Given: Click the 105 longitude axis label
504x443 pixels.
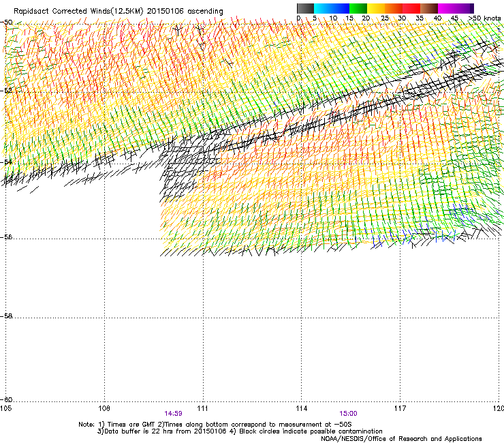Looking at the screenshot, I should coord(5,408).
